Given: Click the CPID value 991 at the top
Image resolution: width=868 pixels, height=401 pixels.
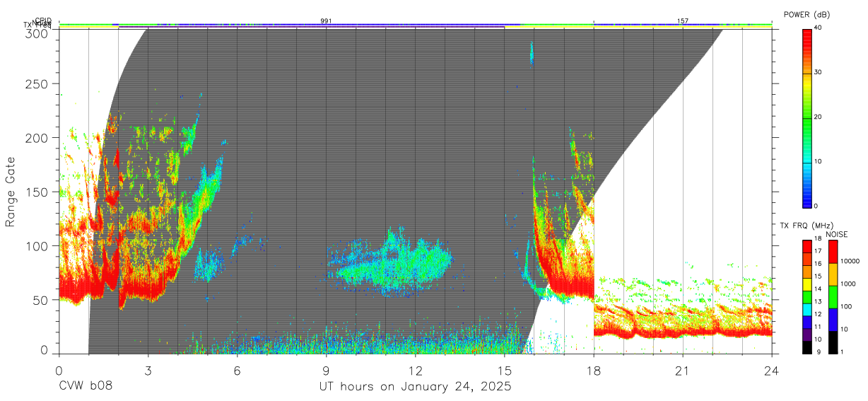Looking at the screenshot, I should [x=326, y=21].
